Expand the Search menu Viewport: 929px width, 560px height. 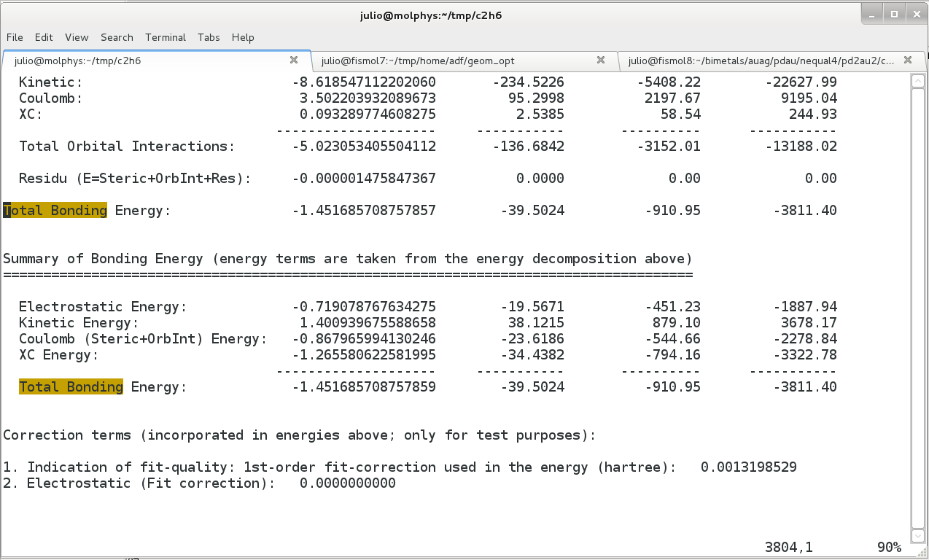point(117,37)
